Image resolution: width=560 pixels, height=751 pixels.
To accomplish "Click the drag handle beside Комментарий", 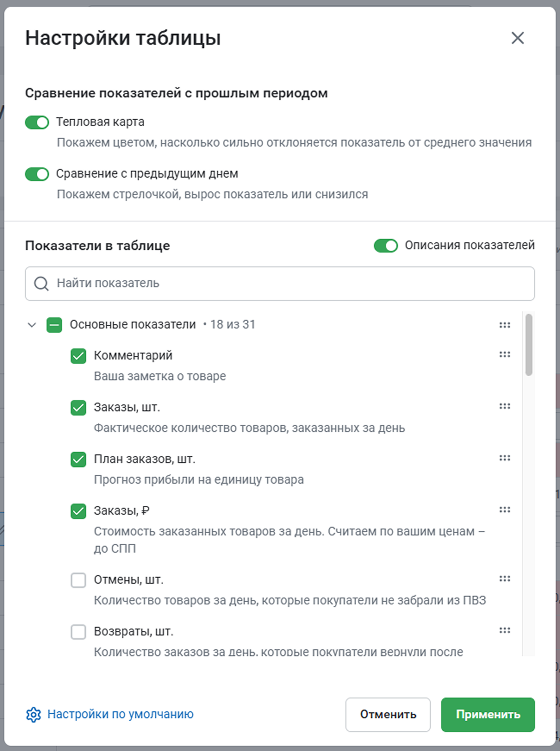I will 504,354.
